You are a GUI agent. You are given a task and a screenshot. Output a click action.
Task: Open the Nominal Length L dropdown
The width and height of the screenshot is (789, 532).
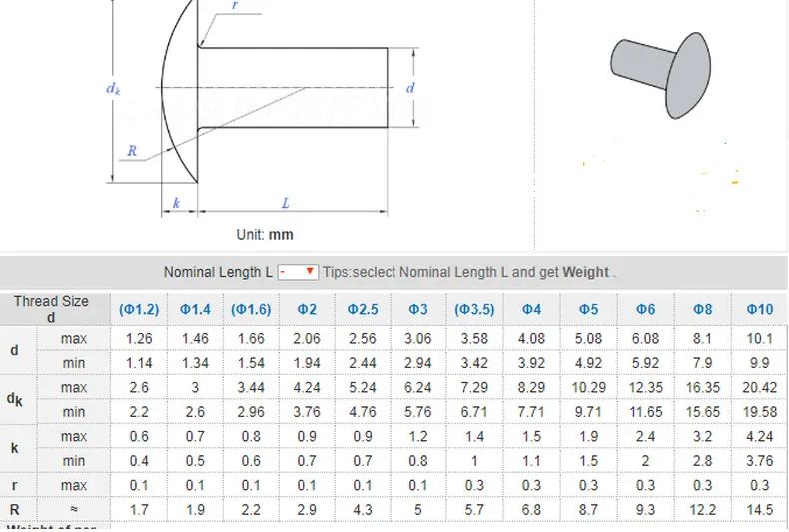pyautogui.click(x=298, y=272)
